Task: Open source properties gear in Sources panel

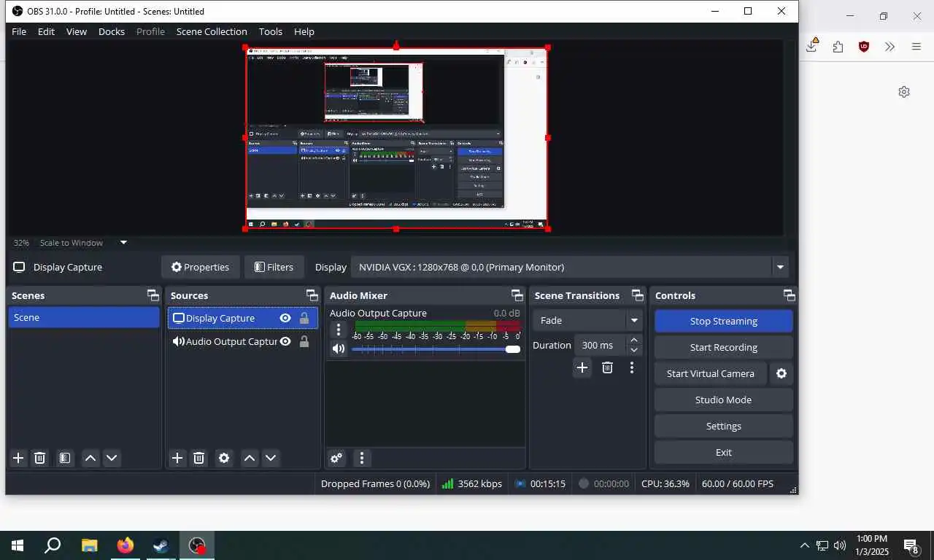Action: click(x=224, y=458)
